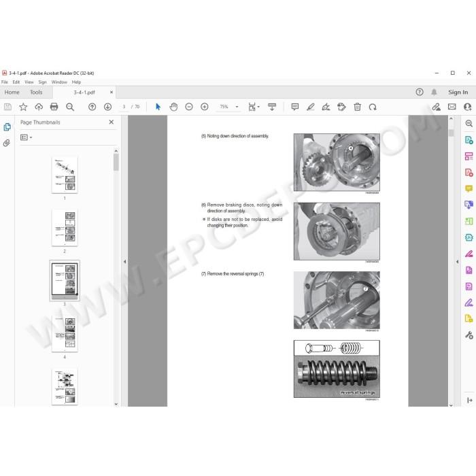Close the Page Thumbnails panel
Screen dimensions: 476x476
pos(111,122)
